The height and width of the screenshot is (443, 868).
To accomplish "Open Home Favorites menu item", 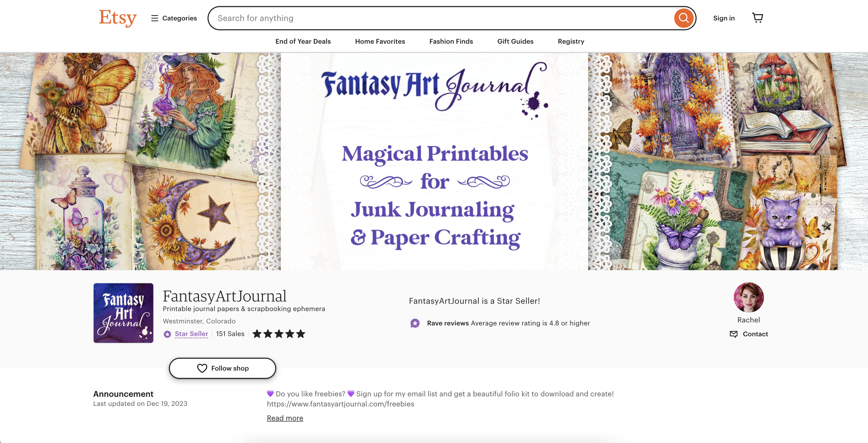I will 380,41.
